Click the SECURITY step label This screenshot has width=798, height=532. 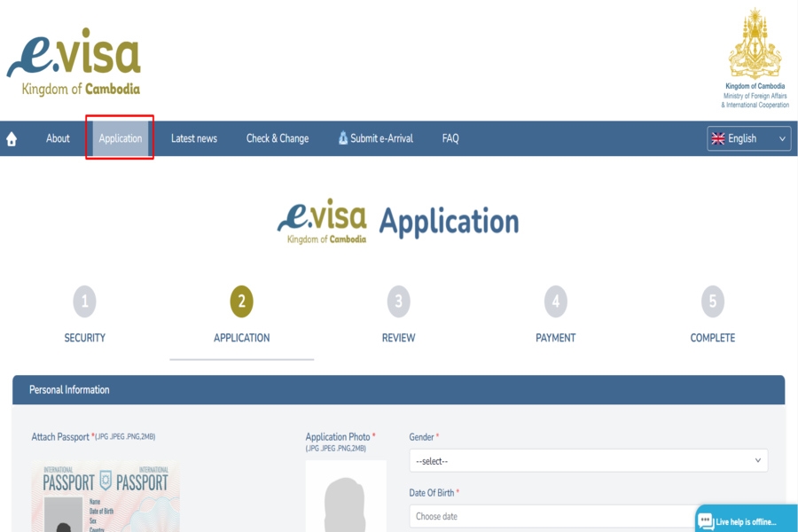[x=84, y=338]
